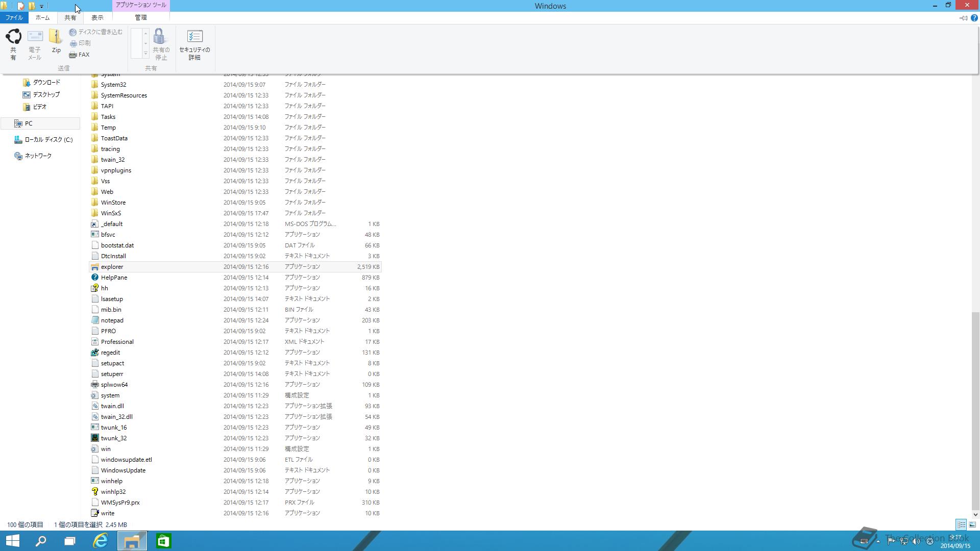The width and height of the screenshot is (980, 551).
Task: Select the bootstat.dat file
Action: tap(235, 245)
